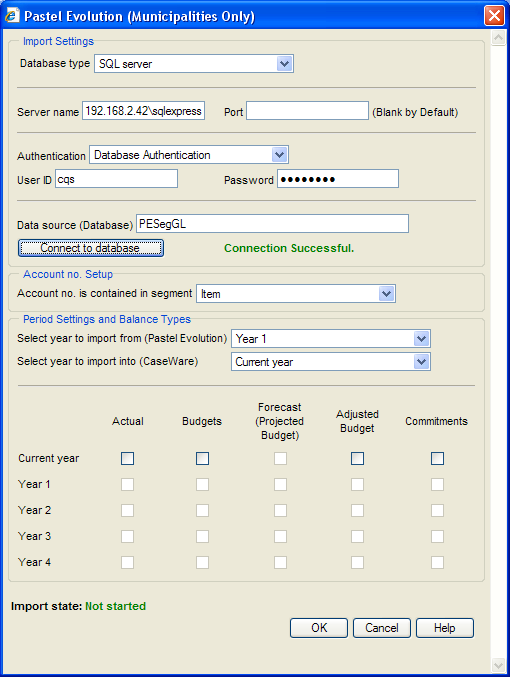Screen dimensions: 513x677
Task: Check Year 4 Forecast checkbox
Action: 280,562
